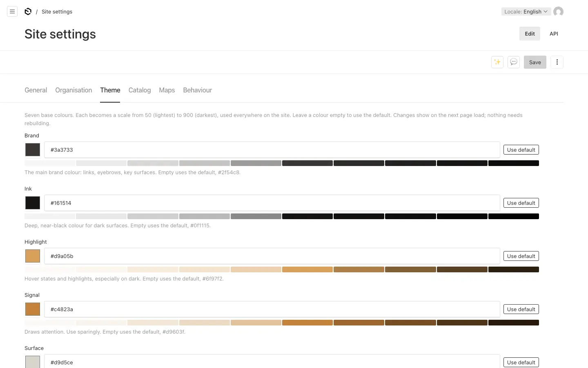The height and width of the screenshot is (368, 588).
Task: Open the Maps tab
Action: tap(167, 90)
